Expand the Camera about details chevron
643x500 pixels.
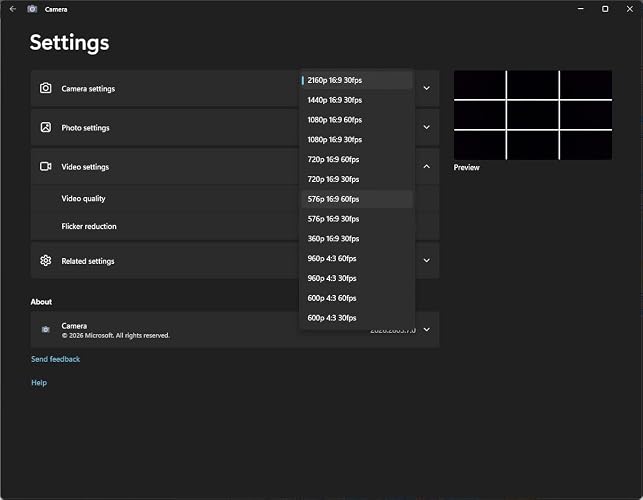point(426,329)
